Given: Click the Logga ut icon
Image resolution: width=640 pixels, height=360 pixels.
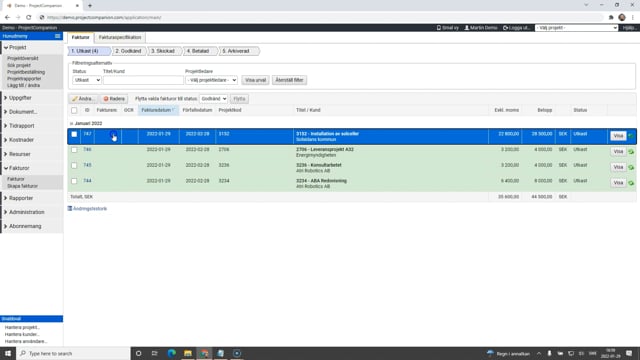Looking at the screenshot, I should click(505, 28).
